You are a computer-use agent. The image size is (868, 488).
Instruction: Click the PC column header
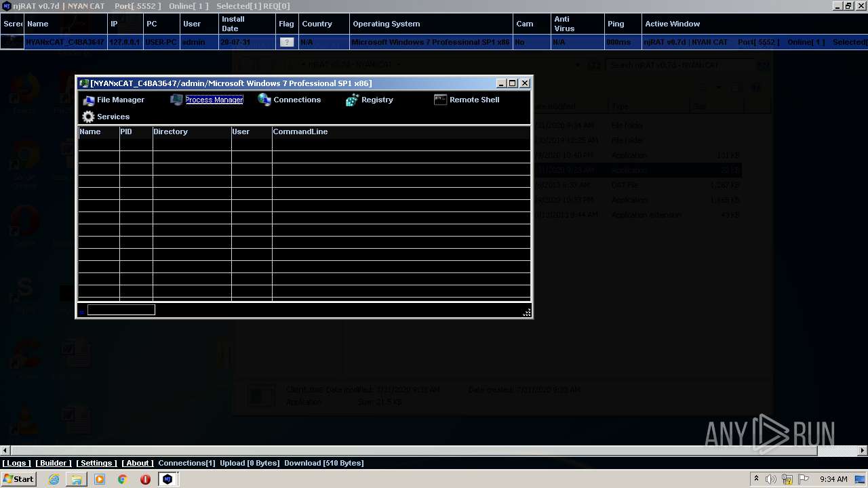pyautogui.click(x=161, y=24)
